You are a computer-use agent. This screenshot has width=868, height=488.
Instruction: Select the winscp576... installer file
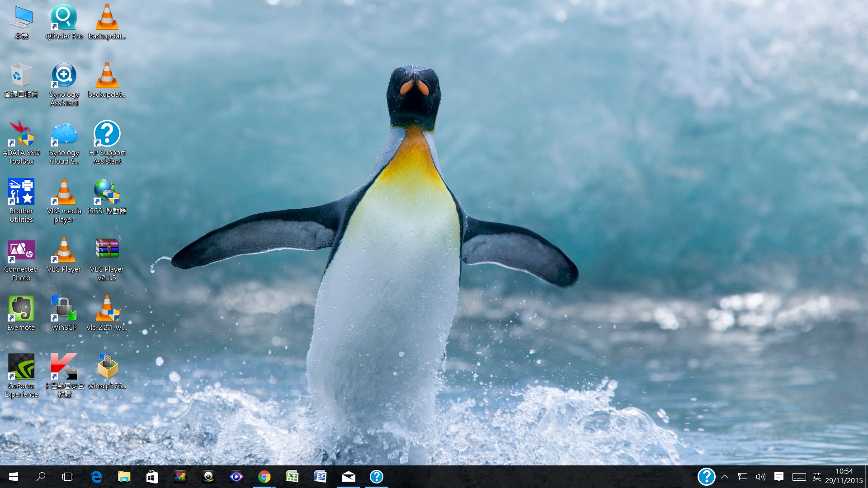pos(107,372)
